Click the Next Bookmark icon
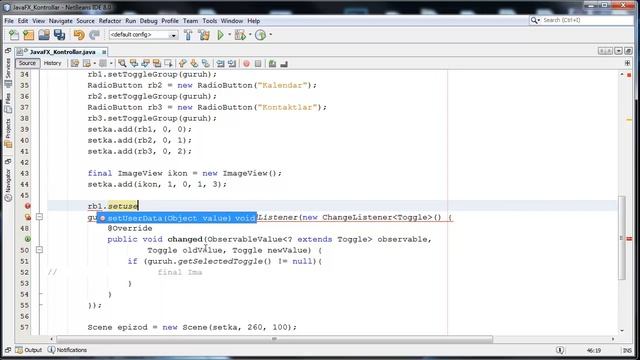This screenshot has height=360, width=640. click(x=194, y=64)
